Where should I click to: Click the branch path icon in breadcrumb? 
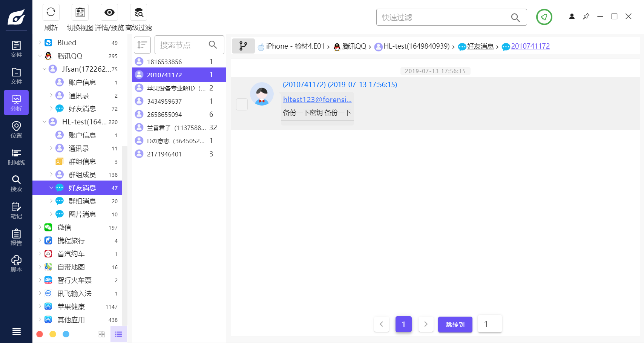243,46
